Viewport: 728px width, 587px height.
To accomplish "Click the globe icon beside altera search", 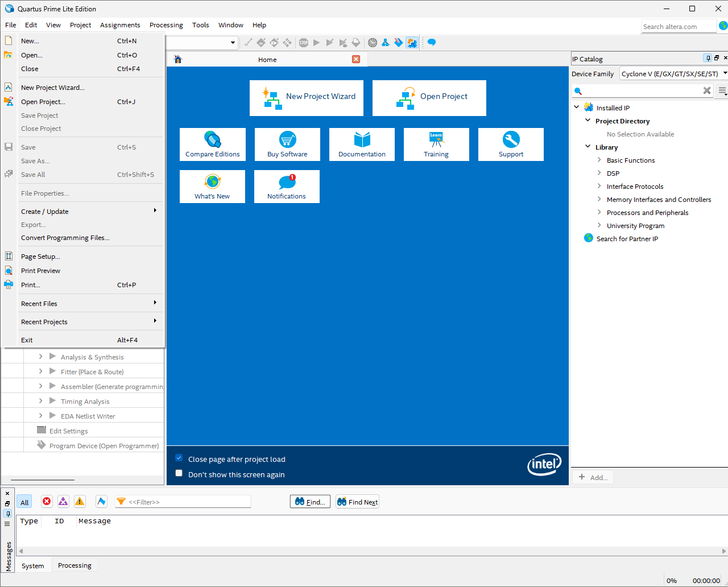I will (723, 26).
